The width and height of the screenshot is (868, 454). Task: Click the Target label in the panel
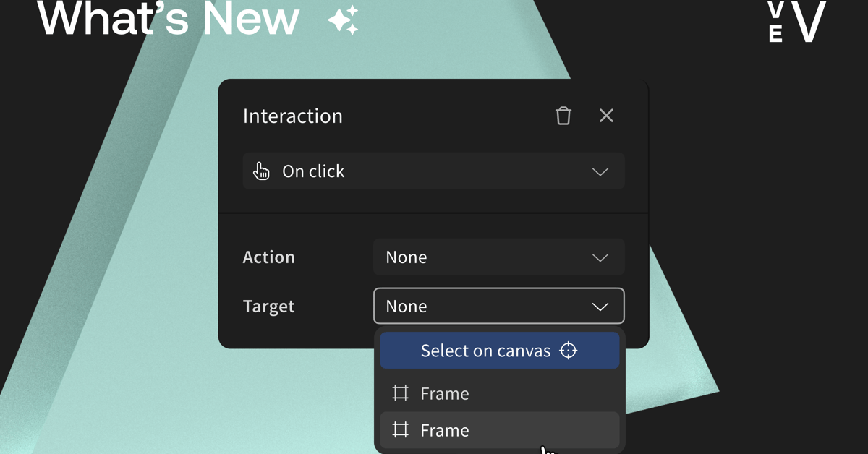(268, 306)
